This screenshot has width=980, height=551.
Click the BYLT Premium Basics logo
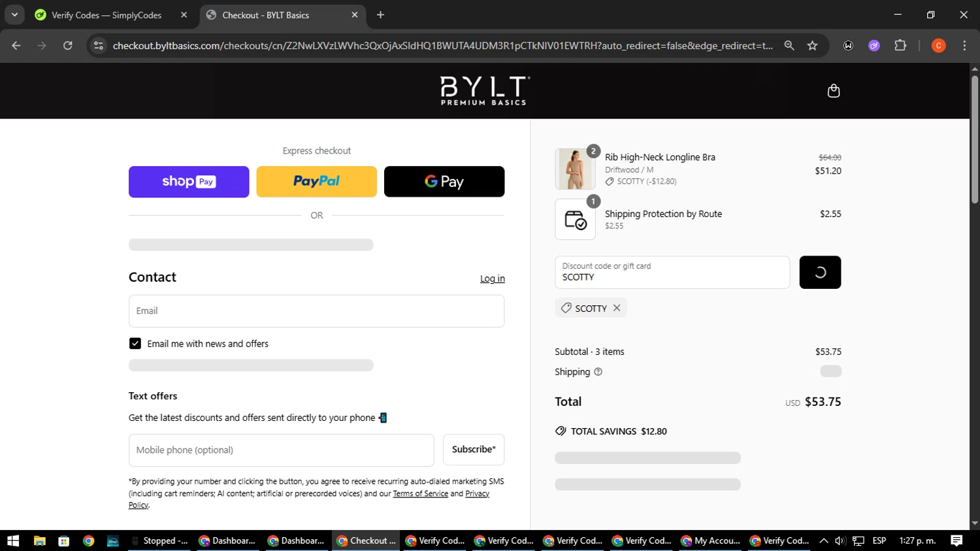pyautogui.click(x=485, y=91)
